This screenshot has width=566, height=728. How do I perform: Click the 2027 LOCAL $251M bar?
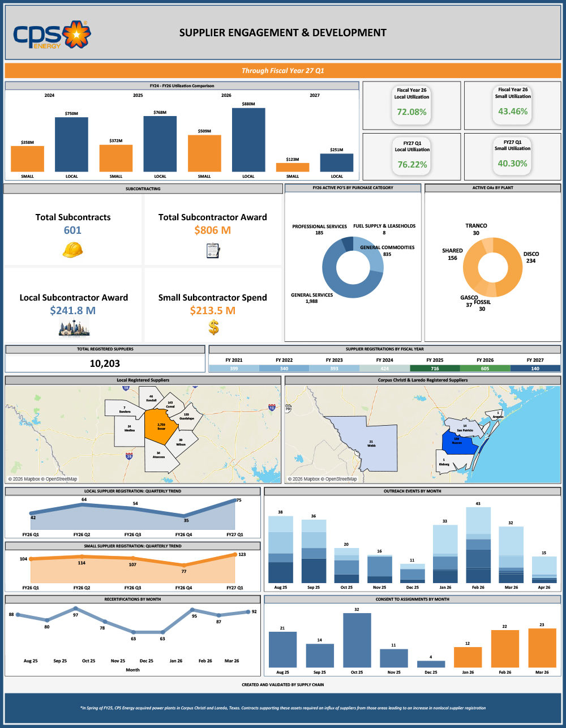337,162
